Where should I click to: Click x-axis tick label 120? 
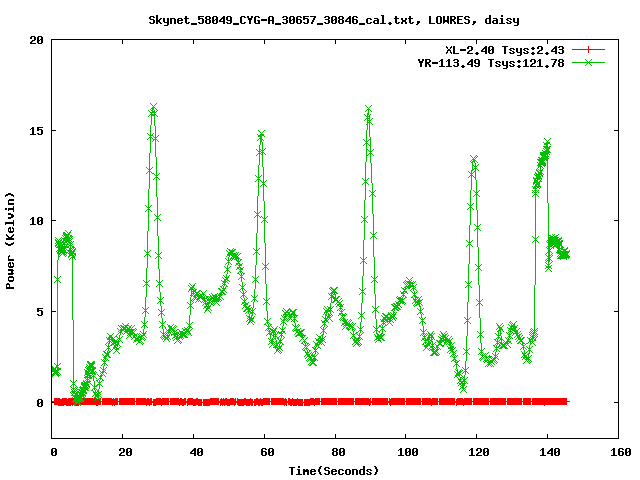tap(479, 452)
